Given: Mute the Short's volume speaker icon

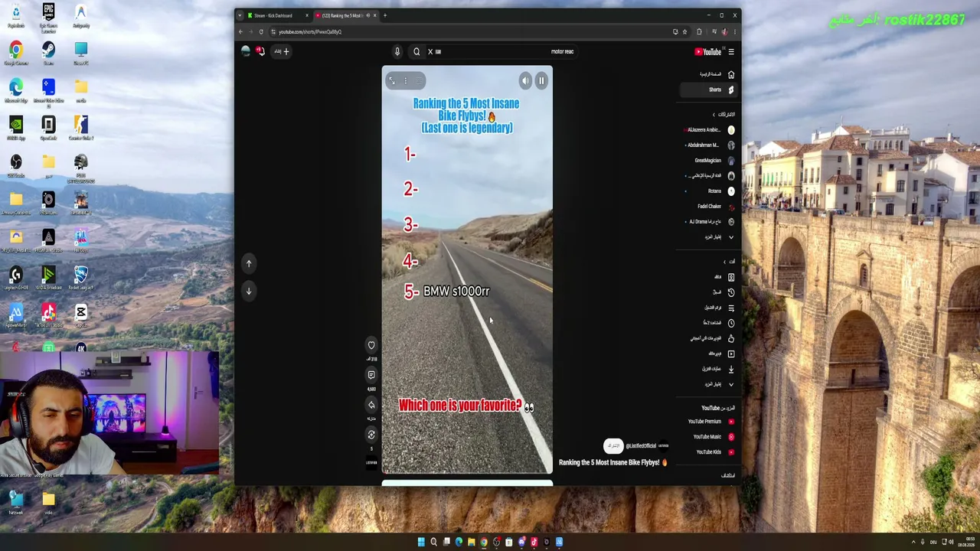Looking at the screenshot, I should click(x=525, y=80).
